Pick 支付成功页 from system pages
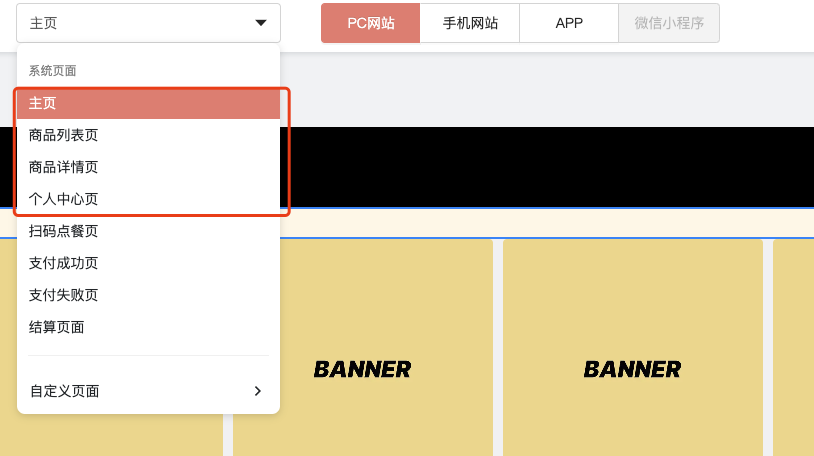Image resolution: width=814 pixels, height=456 pixels. click(x=148, y=263)
